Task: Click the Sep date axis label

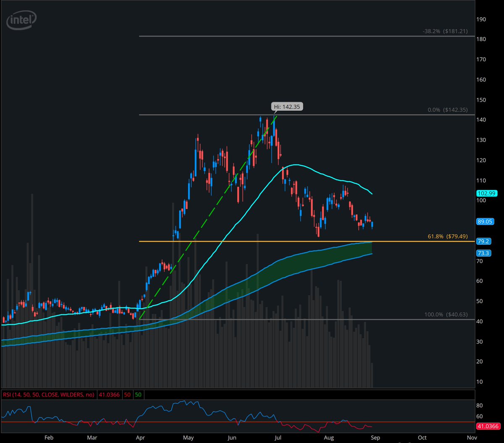Action: click(375, 438)
